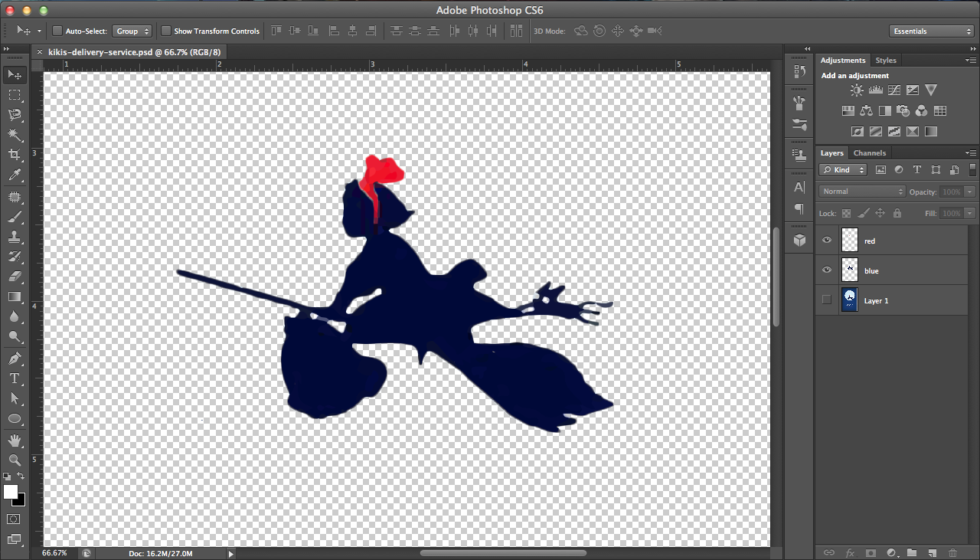Viewport: 980px width, 560px height.
Task: Add a Color Balance adjustment
Action: click(x=866, y=111)
